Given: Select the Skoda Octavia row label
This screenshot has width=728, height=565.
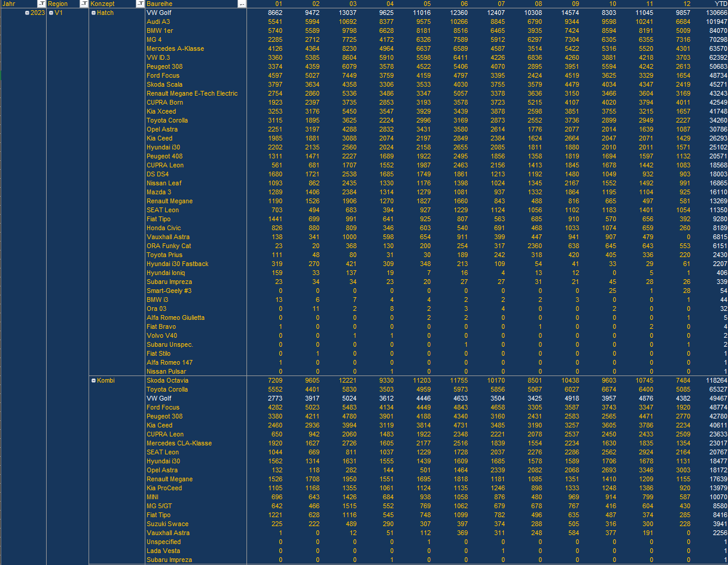Looking at the screenshot, I should point(167,380).
